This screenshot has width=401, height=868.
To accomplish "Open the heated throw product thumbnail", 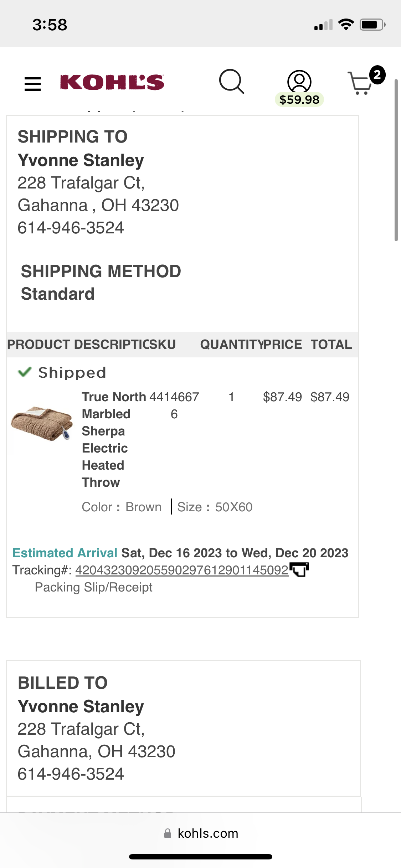I will pyautogui.click(x=42, y=424).
